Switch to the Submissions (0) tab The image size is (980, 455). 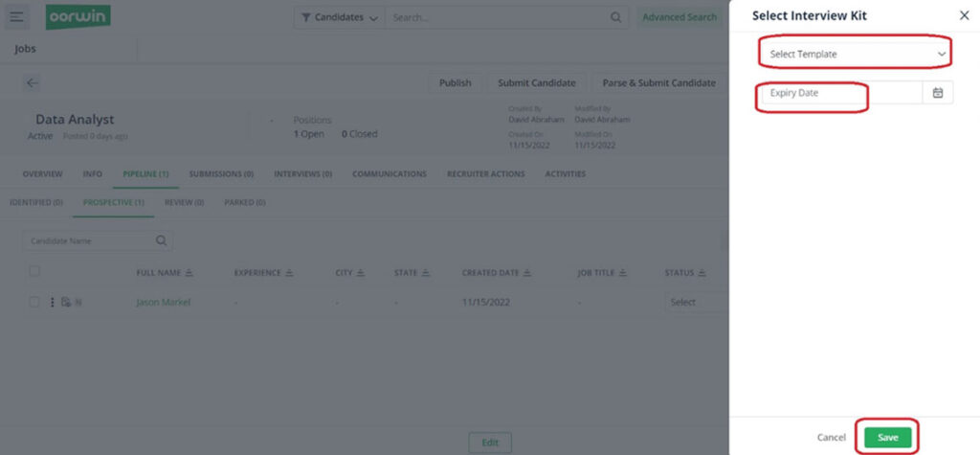pyautogui.click(x=221, y=174)
